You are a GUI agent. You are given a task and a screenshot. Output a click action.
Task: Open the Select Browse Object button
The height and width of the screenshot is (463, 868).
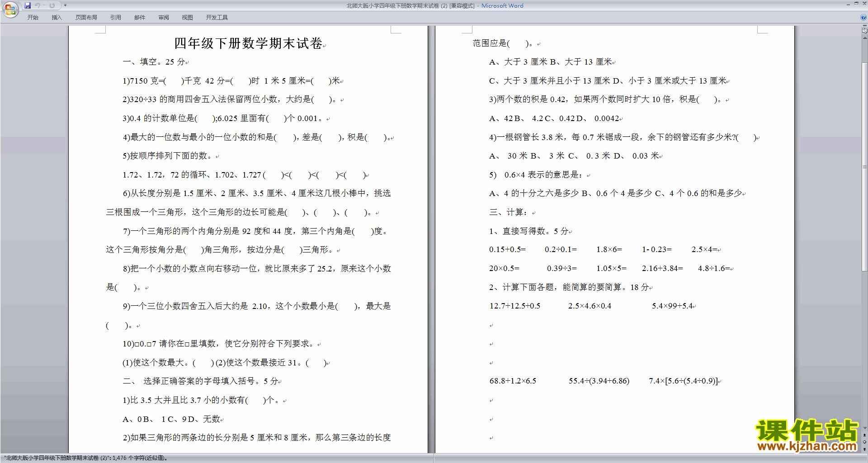coord(865,442)
